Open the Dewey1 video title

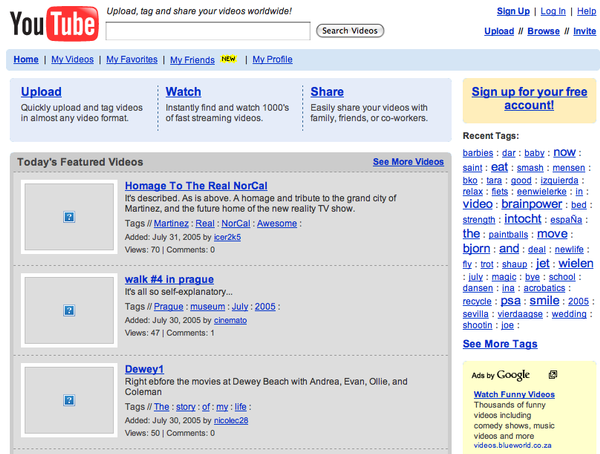click(x=144, y=369)
